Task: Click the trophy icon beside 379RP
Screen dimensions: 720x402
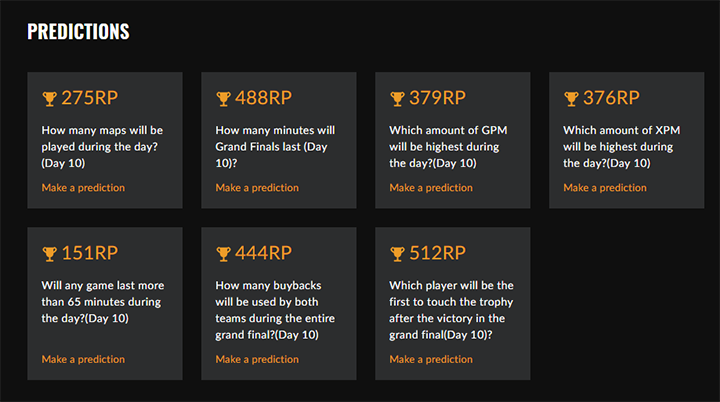Action: (x=397, y=98)
